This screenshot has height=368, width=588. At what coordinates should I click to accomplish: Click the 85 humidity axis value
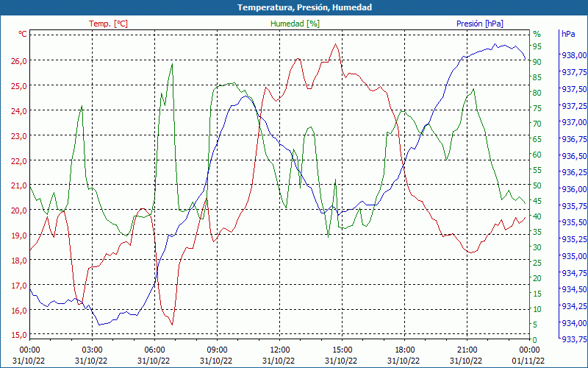tap(537, 77)
